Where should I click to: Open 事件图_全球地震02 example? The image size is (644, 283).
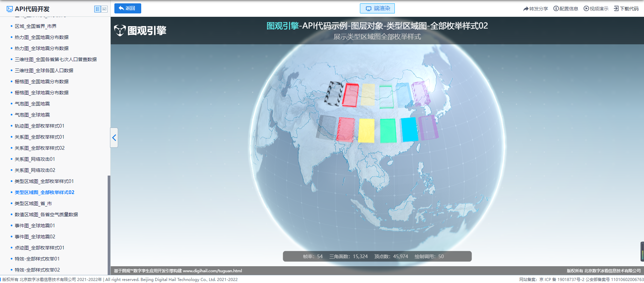tap(35, 237)
